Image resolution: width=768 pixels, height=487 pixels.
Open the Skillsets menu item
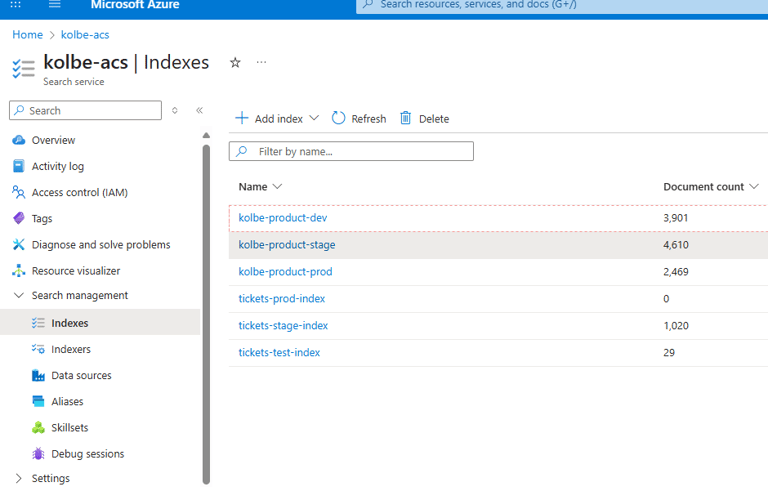pos(70,428)
